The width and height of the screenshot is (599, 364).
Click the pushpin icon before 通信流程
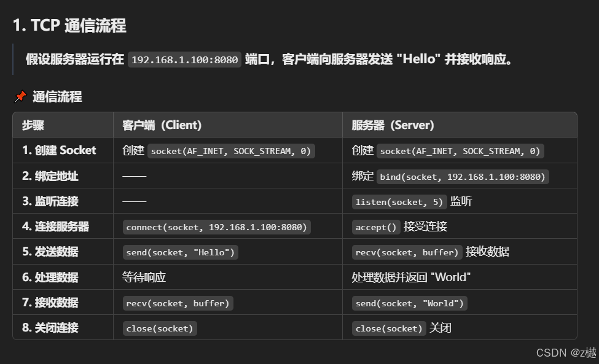[x=20, y=96]
